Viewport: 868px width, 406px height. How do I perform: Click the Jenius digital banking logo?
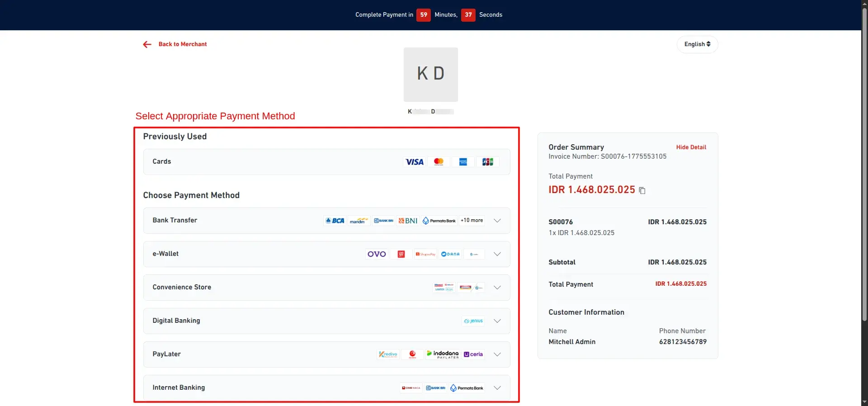(x=474, y=321)
